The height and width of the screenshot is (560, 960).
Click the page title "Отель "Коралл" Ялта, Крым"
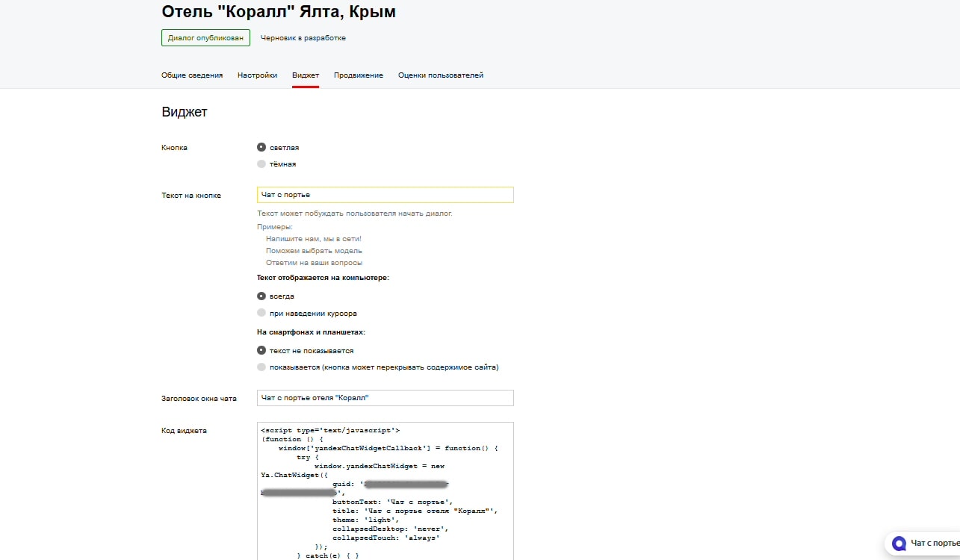pyautogui.click(x=279, y=12)
